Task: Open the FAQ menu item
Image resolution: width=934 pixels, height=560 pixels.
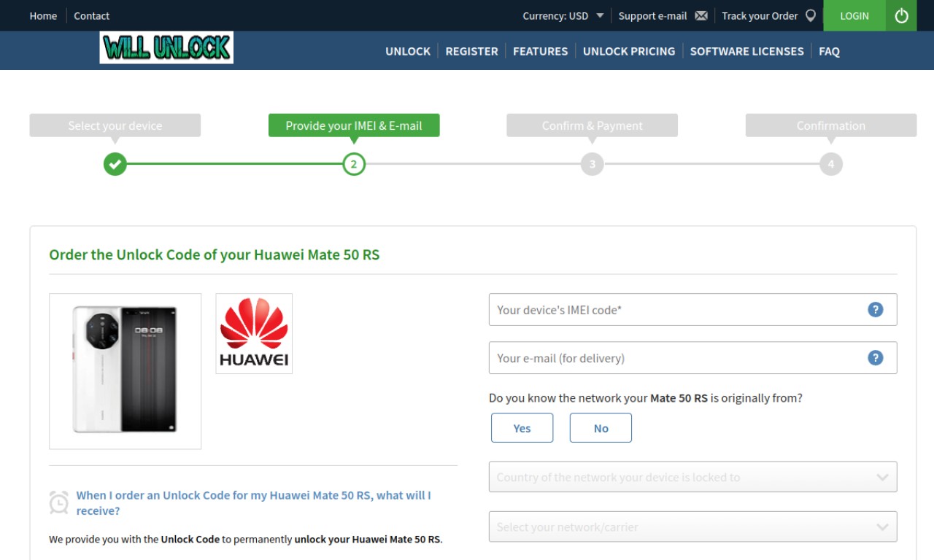Action: click(829, 51)
